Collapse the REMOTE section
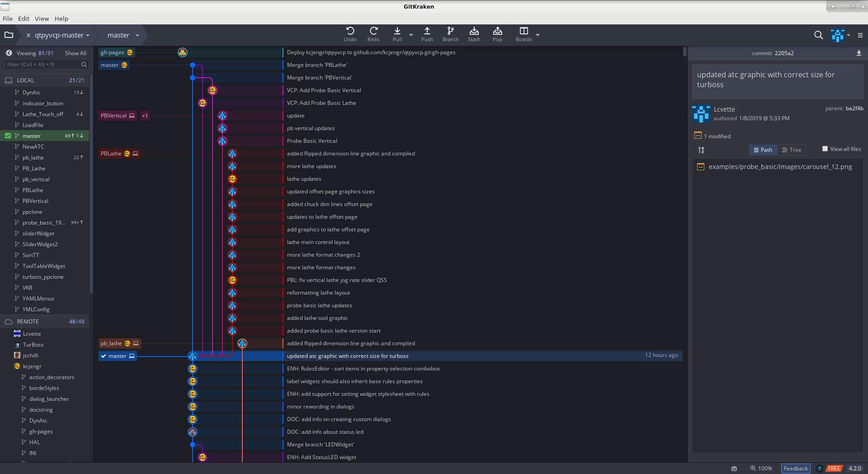Screen dimensions: 868x474 pos(44,321)
